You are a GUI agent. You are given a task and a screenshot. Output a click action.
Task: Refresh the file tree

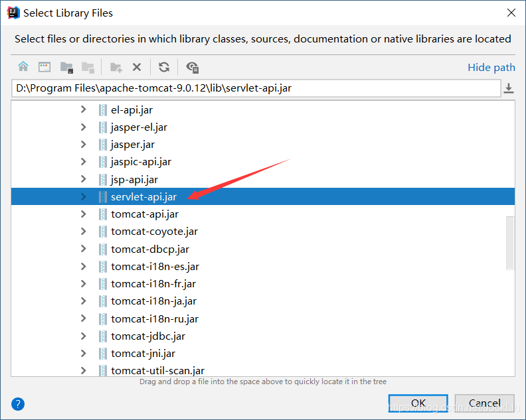[164, 67]
